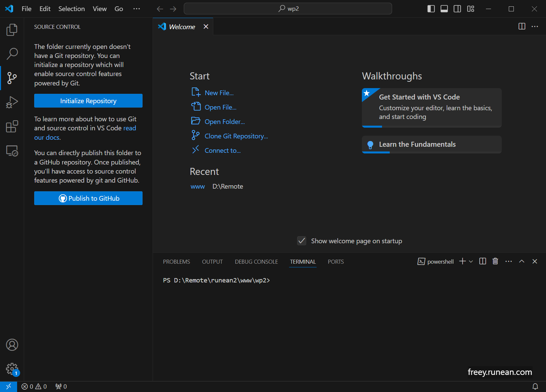Click the wp2 command center search box
546x392 pixels.
click(288, 9)
